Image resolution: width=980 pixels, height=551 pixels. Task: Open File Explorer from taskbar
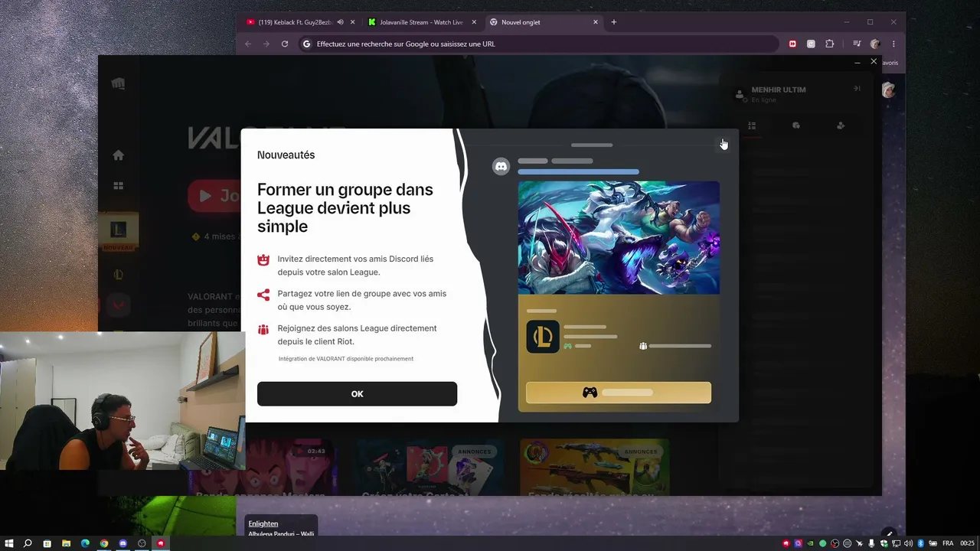coord(66,543)
